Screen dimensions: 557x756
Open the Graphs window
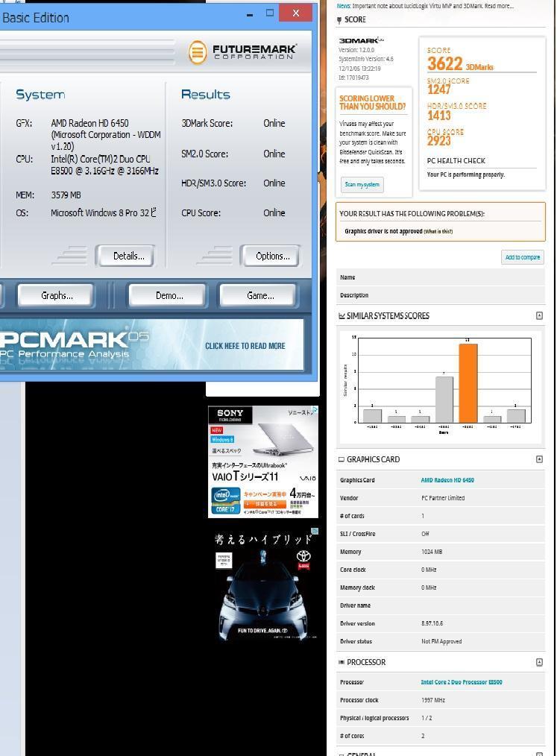[55, 295]
